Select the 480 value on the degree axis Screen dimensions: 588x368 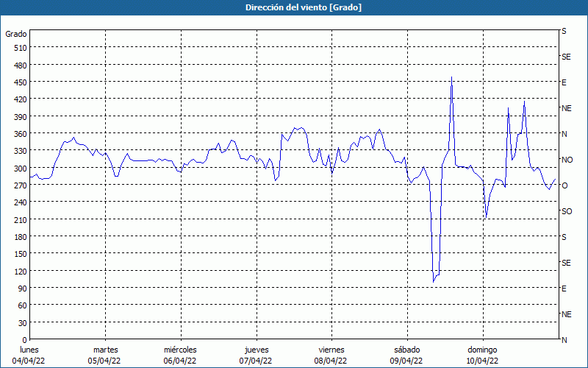pyautogui.click(x=21, y=66)
